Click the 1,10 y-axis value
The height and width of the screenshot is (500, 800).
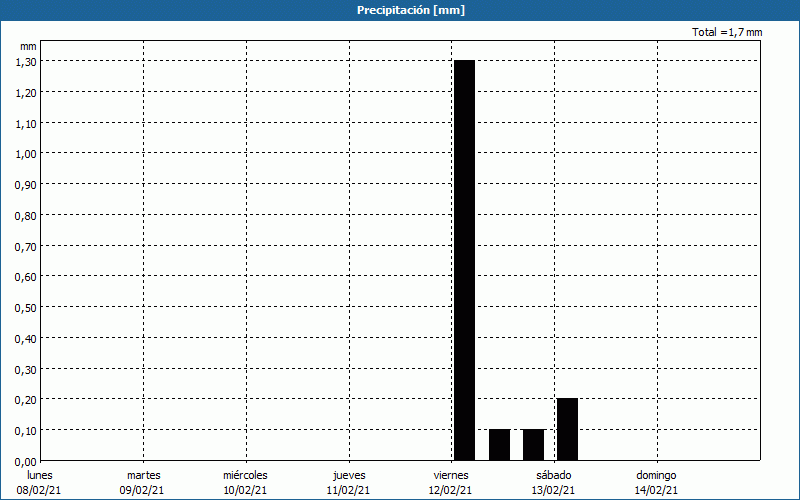26,123
